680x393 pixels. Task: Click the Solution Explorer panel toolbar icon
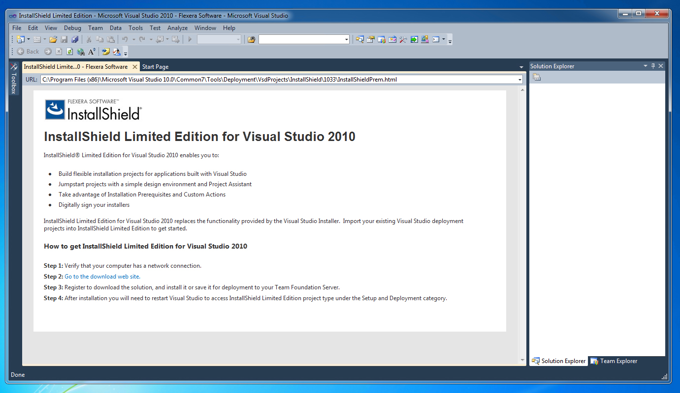[537, 78]
